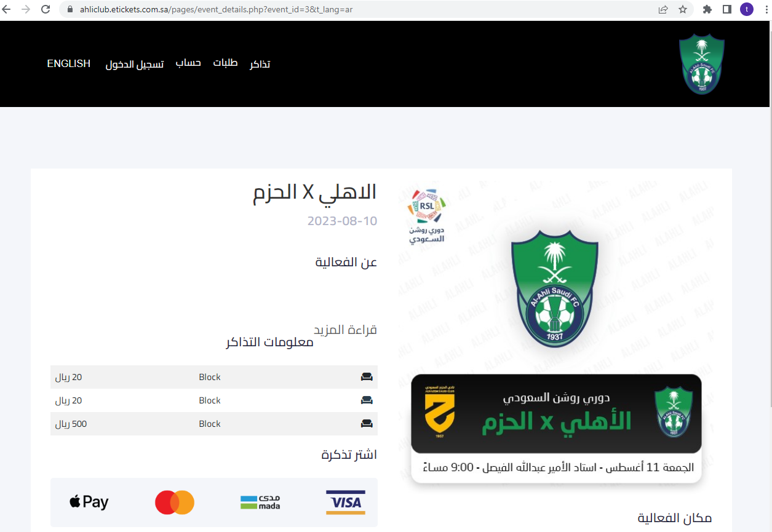
Task: Click the seat icon in first 20 ريال row
Action: tap(367, 377)
